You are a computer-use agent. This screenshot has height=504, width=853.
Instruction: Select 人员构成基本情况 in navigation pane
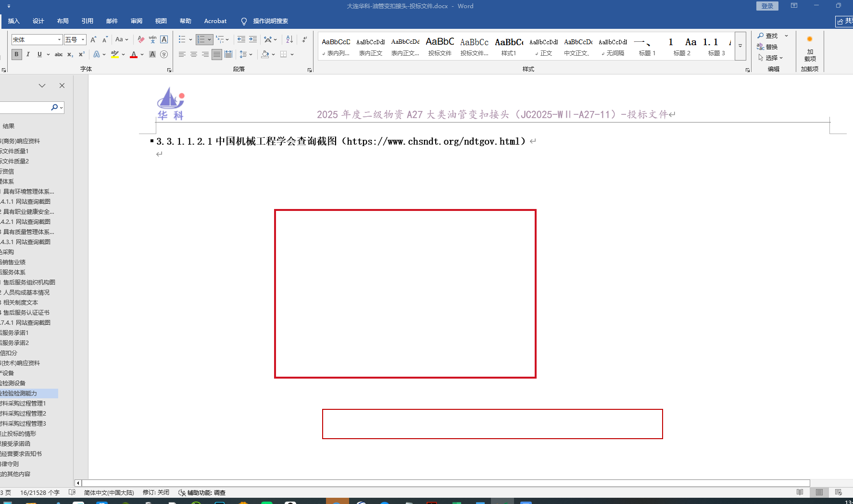point(26,293)
